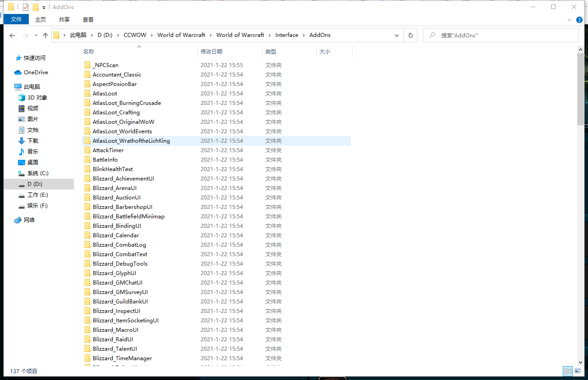
Task: Open the address bar history dropdown
Action: point(397,35)
